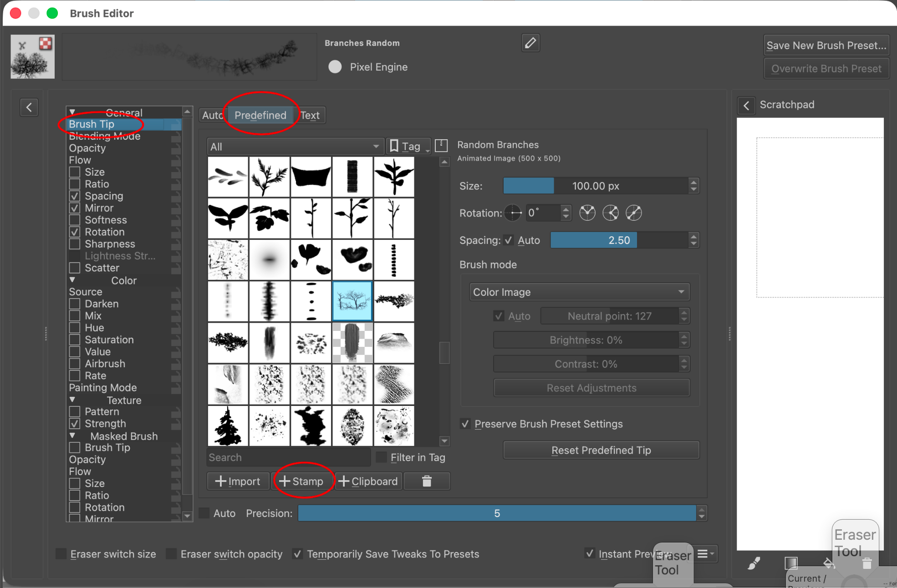Collapse the Scratchpad panel arrow
Viewport: 897px width, 588px height.
click(x=746, y=106)
